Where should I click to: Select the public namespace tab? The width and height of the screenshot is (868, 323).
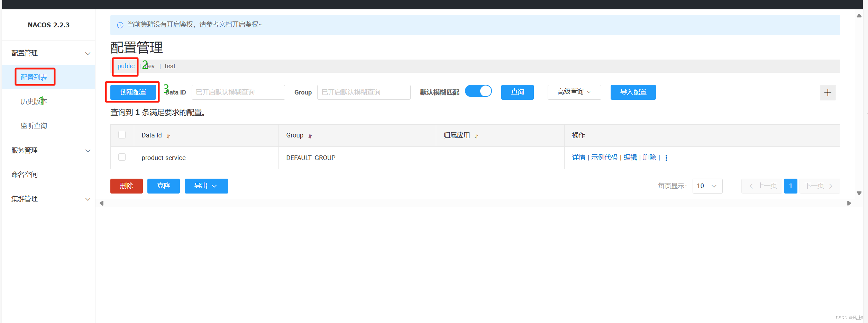[126, 66]
